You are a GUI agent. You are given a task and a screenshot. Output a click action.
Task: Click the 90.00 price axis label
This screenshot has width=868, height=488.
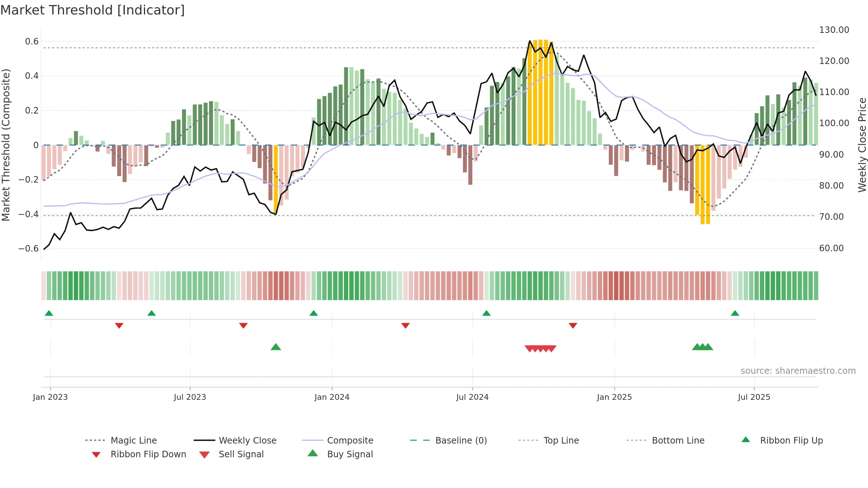pyautogui.click(x=831, y=155)
